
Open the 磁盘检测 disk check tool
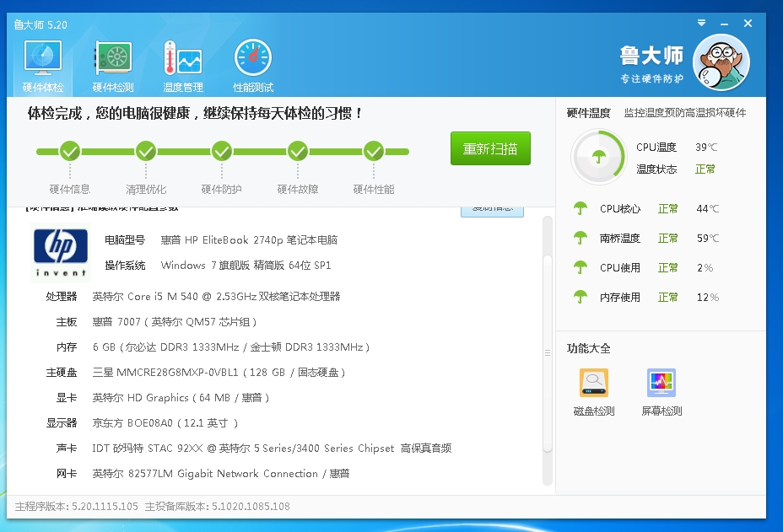(x=594, y=392)
